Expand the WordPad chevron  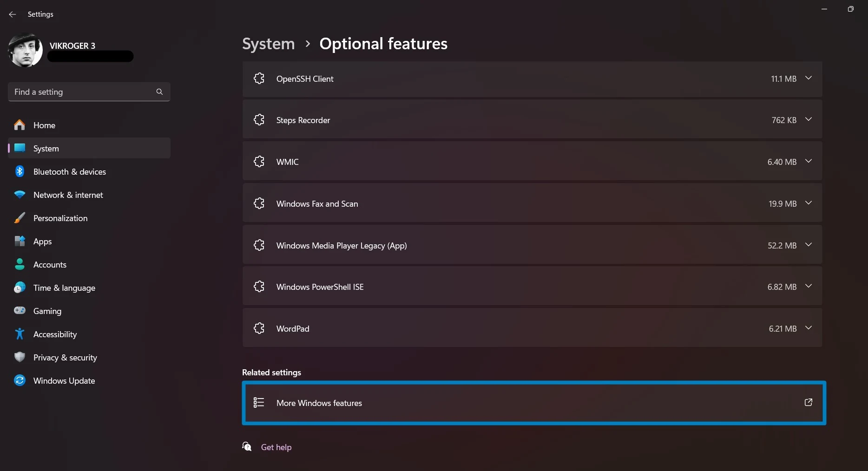pos(809,328)
